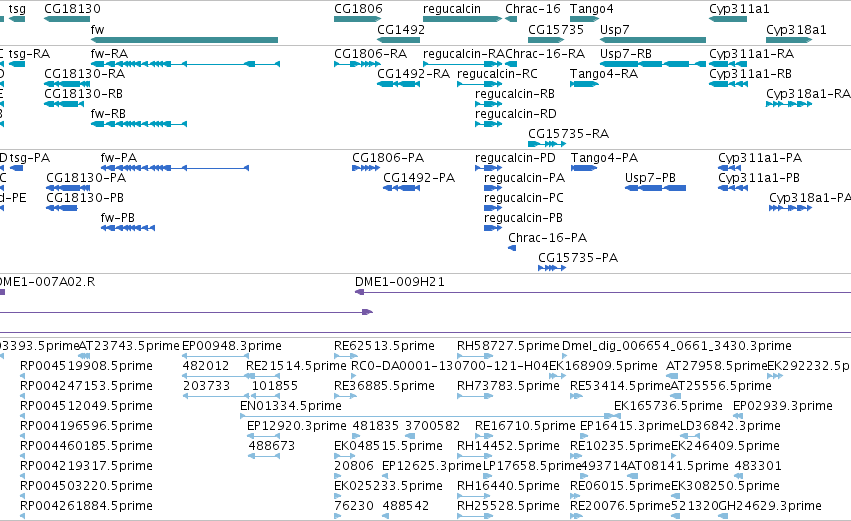The height and width of the screenshot is (521, 851).
Task: Open the GH24629.3prime EST
Action: coord(723,516)
